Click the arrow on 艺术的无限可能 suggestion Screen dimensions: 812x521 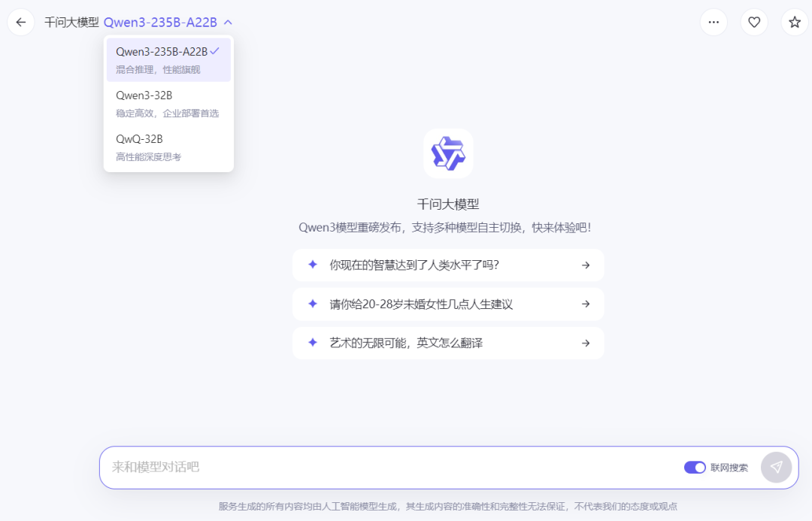click(x=586, y=343)
